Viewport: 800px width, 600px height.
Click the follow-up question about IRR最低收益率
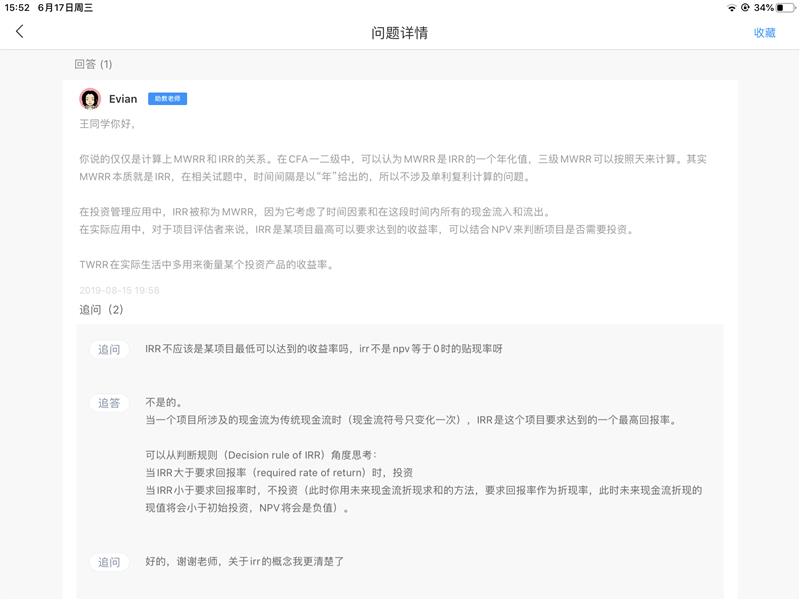click(323, 349)
